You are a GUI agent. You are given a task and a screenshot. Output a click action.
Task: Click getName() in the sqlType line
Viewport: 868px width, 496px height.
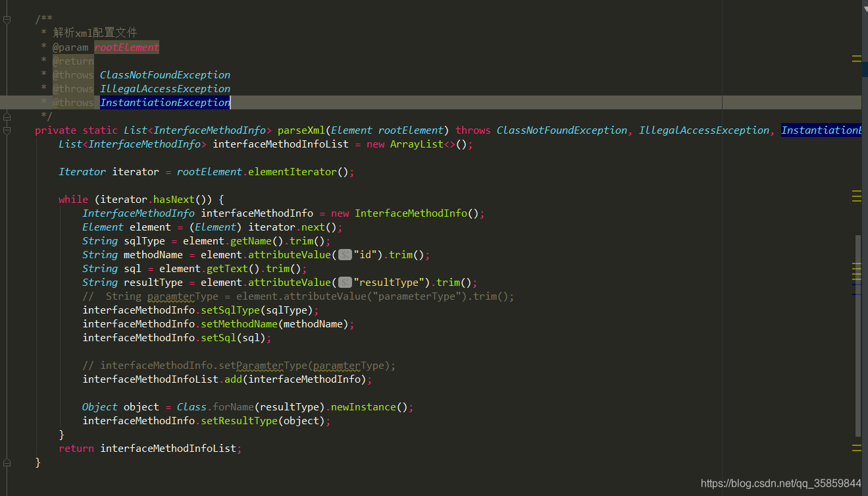coord(257,241)
